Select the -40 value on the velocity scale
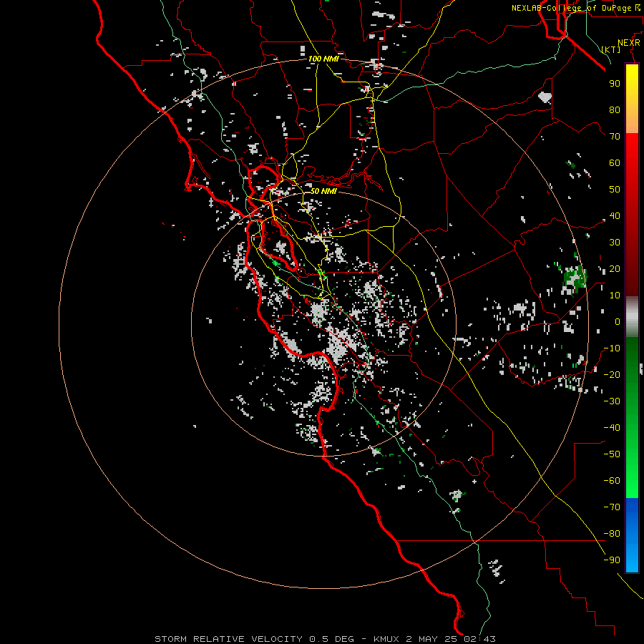This screenshot has height=644, width=644. [x=612, y=428]
